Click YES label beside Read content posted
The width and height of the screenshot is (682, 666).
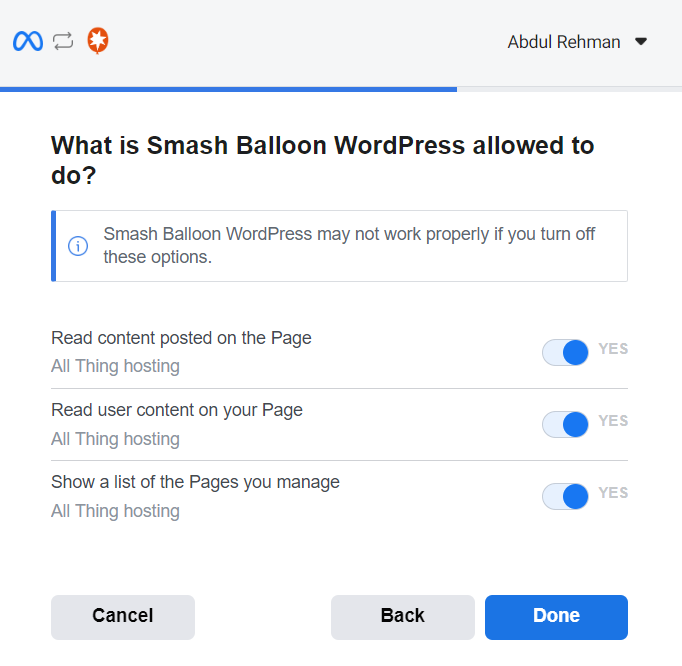coord(613,349)
